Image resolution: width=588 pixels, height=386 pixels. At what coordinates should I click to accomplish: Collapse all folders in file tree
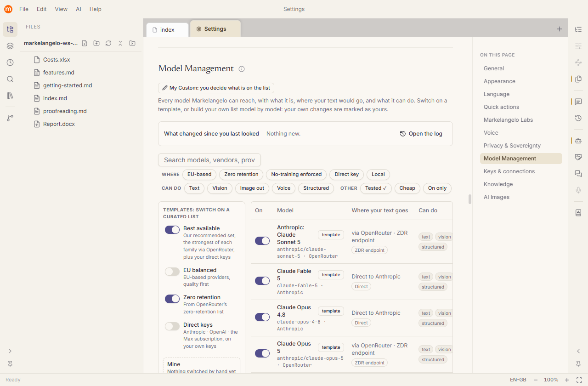120,43
